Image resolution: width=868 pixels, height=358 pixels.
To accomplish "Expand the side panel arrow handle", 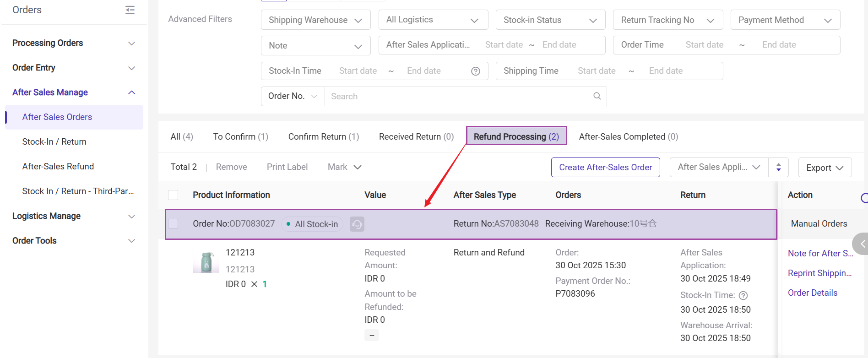I will click(861, 244).
